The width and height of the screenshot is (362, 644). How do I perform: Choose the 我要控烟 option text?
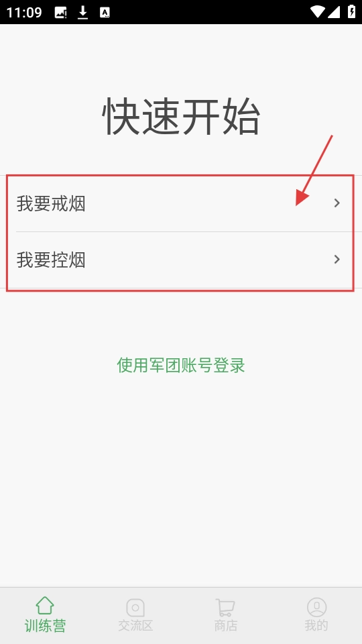(x=51, y=260)
